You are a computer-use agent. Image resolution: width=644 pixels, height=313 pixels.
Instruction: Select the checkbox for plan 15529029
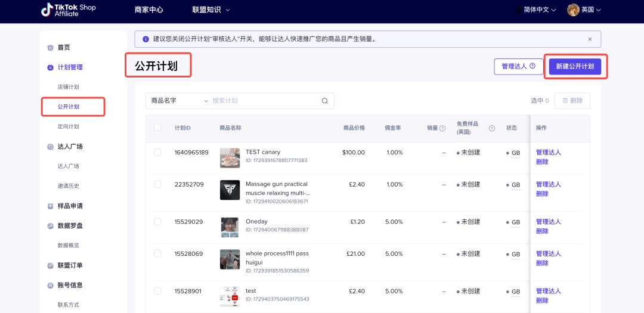coord(157,222)
